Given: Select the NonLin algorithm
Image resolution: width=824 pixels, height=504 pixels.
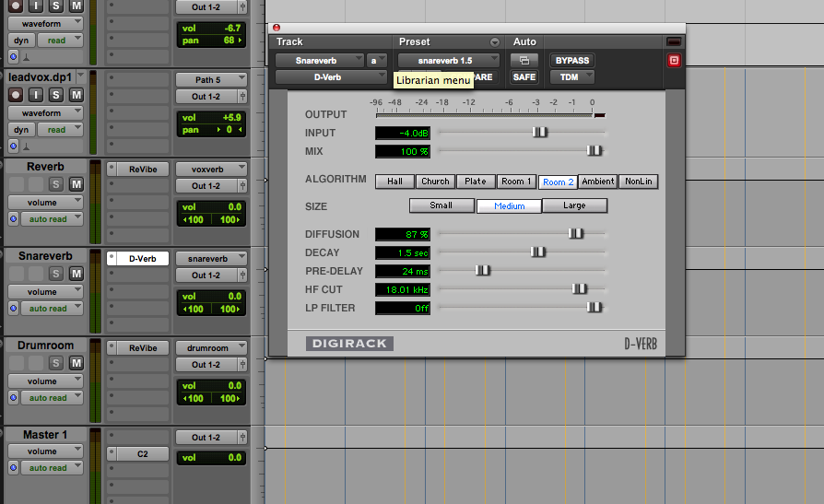Looking at the screenshot, I should 639,182.
